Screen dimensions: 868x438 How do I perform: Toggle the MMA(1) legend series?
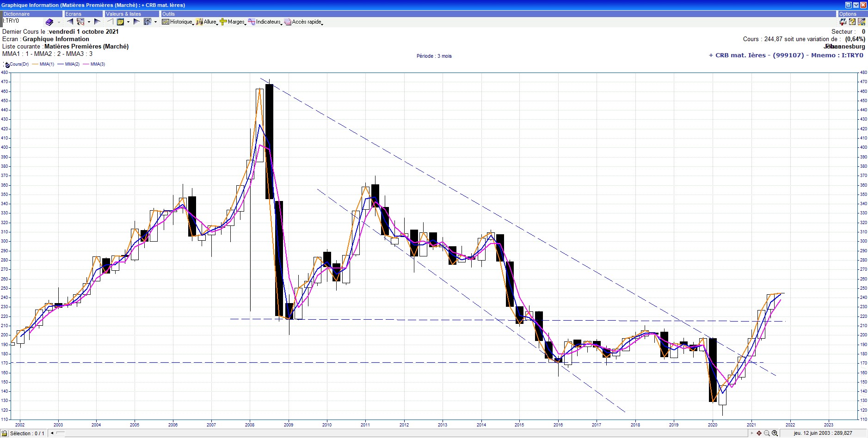pyautogui.click(x=46, y=64)
